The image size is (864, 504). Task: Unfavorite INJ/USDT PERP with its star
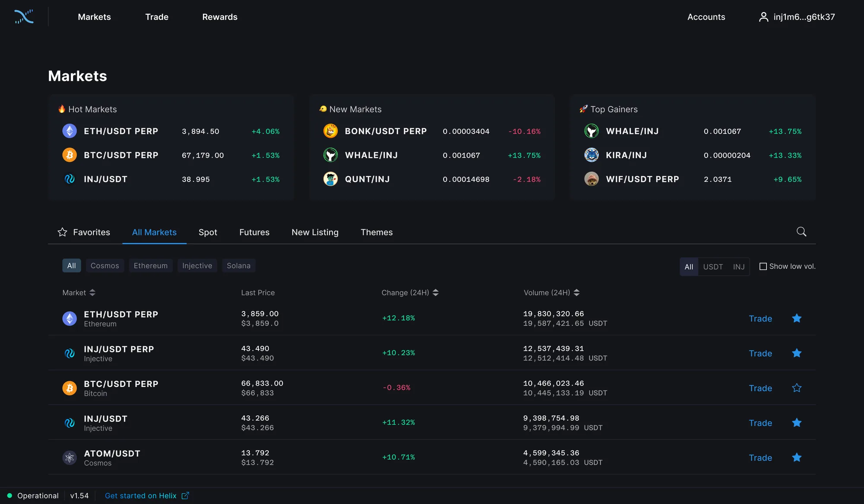797,353
